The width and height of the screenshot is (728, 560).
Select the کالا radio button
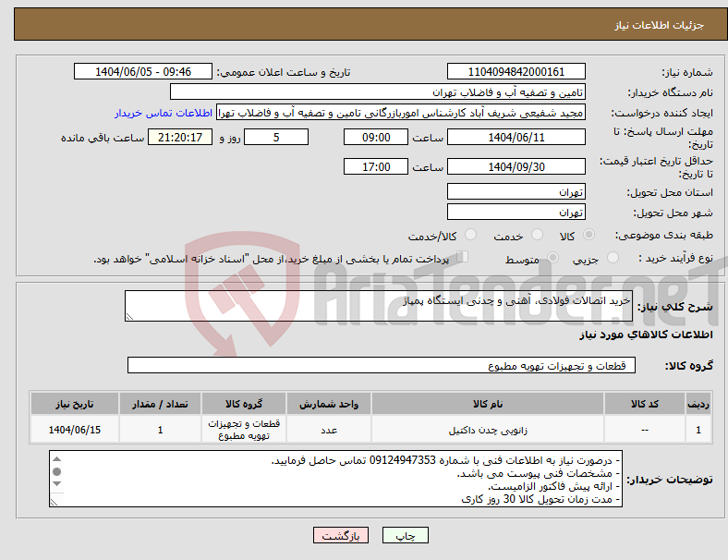588,235
